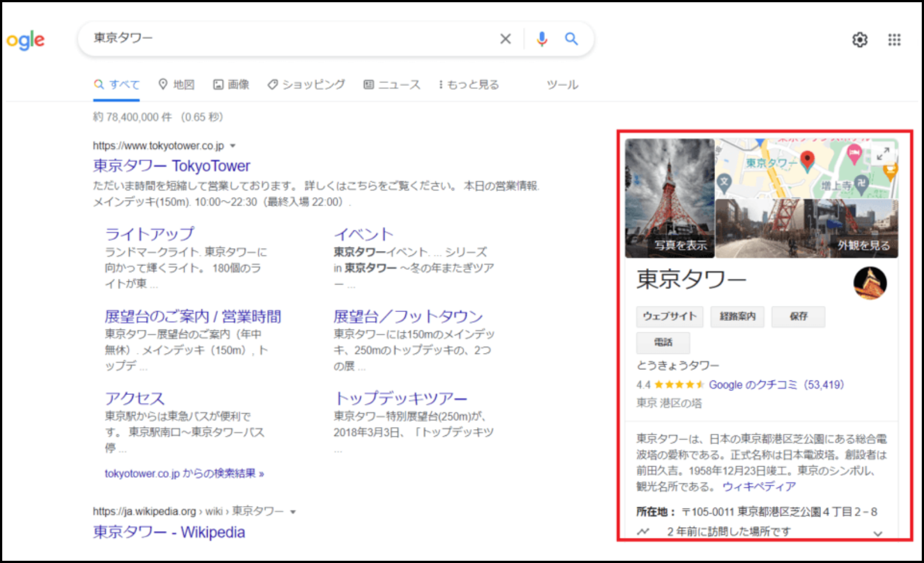
Task: Click the https://www.tokyotower.co.jp URL text
Action: tap(158, 146)
